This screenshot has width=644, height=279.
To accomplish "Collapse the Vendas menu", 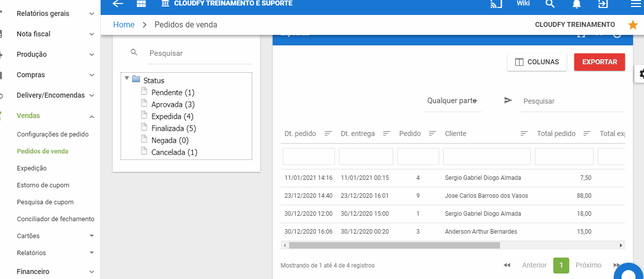I will (92, 116).
